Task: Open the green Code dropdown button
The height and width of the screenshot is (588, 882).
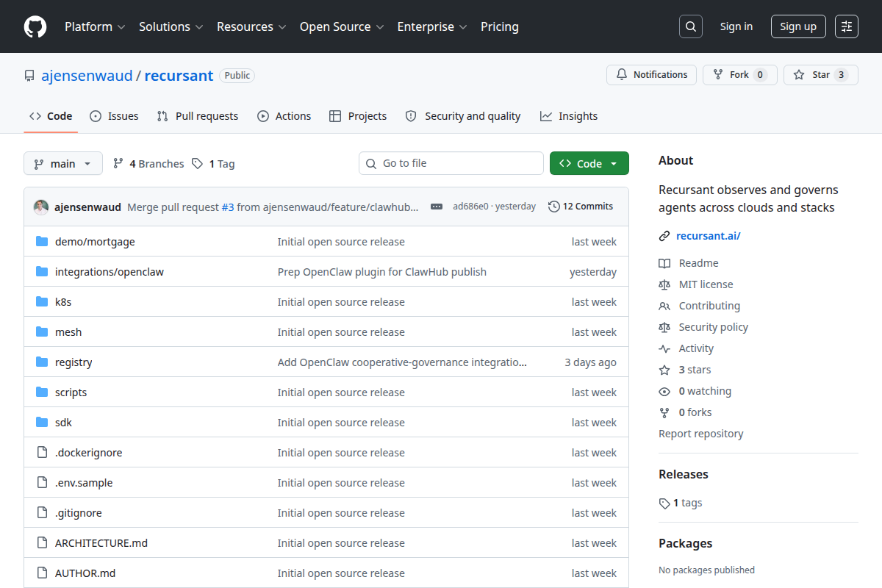Action: click(589, 164)
